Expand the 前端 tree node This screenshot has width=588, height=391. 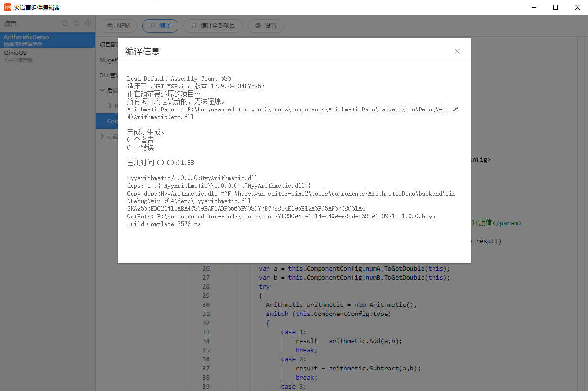point(102,137)
